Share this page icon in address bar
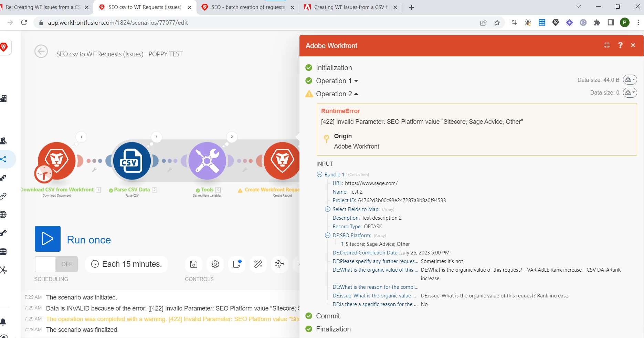The width and height of the screenshot is (644, 338). [483, 23]
